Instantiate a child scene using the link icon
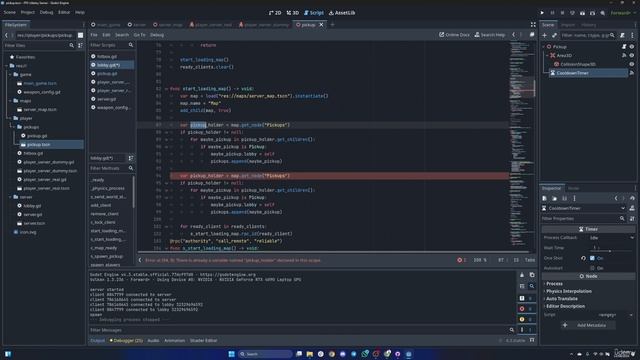 [x=554, y=36]
